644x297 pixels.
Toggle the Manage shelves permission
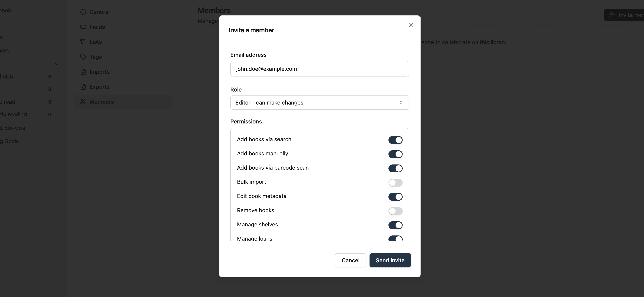point(395,225)
